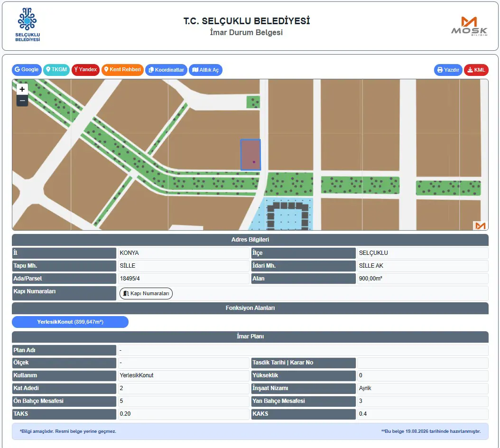Click the Tasdik Tarihi | Karar No label

pos(303,363)
